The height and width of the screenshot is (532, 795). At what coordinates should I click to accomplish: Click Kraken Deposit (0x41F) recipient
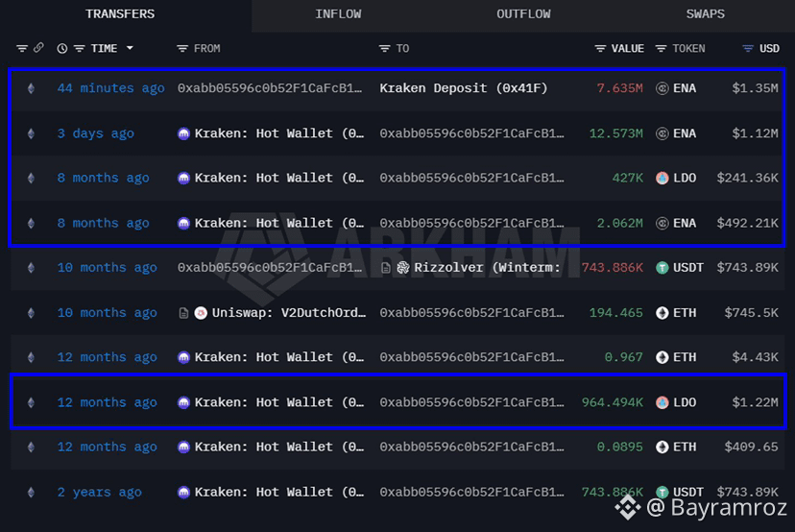[x=464, y=88]
